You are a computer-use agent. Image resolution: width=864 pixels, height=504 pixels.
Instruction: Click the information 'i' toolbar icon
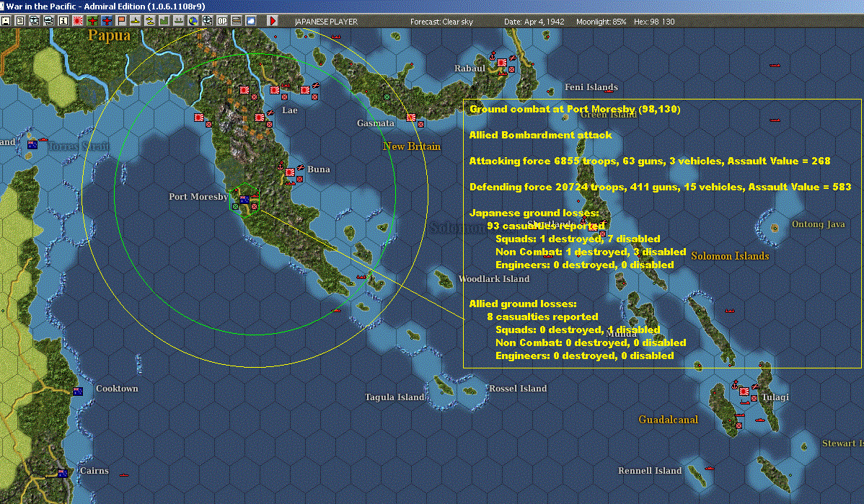coord(63,21)
